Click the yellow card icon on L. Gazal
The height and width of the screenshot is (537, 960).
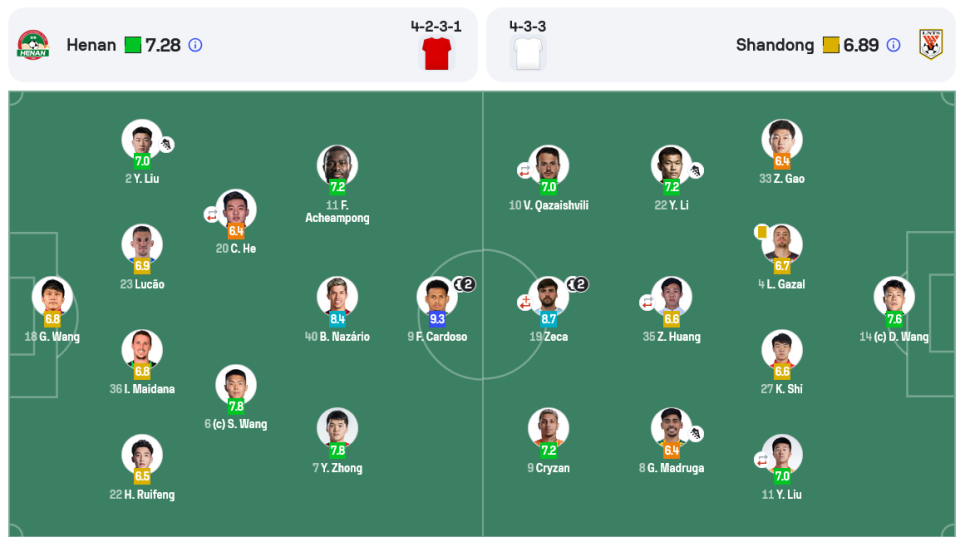point(762,232)
